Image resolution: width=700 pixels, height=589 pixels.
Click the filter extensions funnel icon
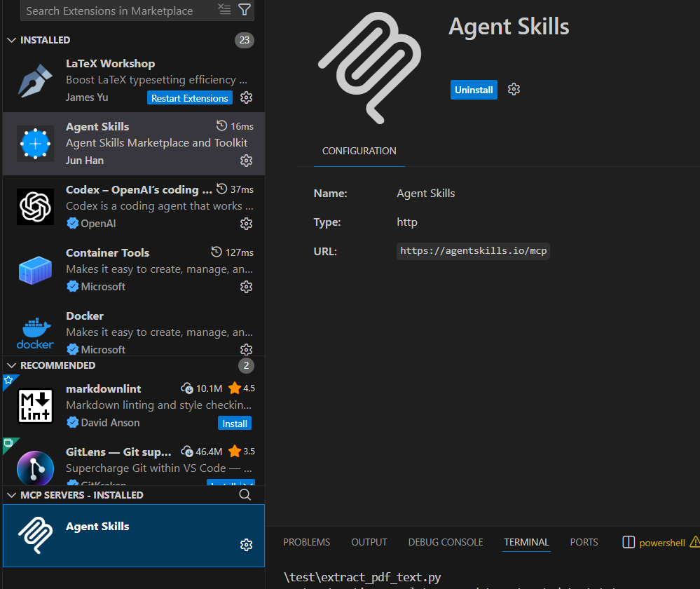[x=245, y=10]
